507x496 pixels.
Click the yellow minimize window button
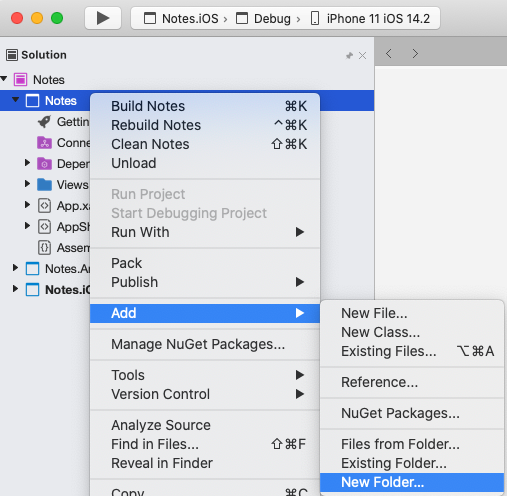[x=37, y=18]
